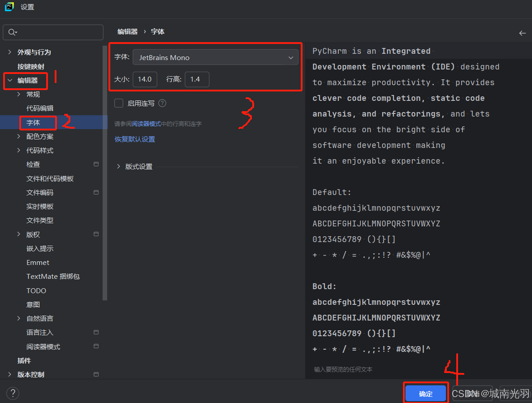This screenshot has width=532, height=403.
Task: Select 字体 settings page
Action: pos(33,122)
